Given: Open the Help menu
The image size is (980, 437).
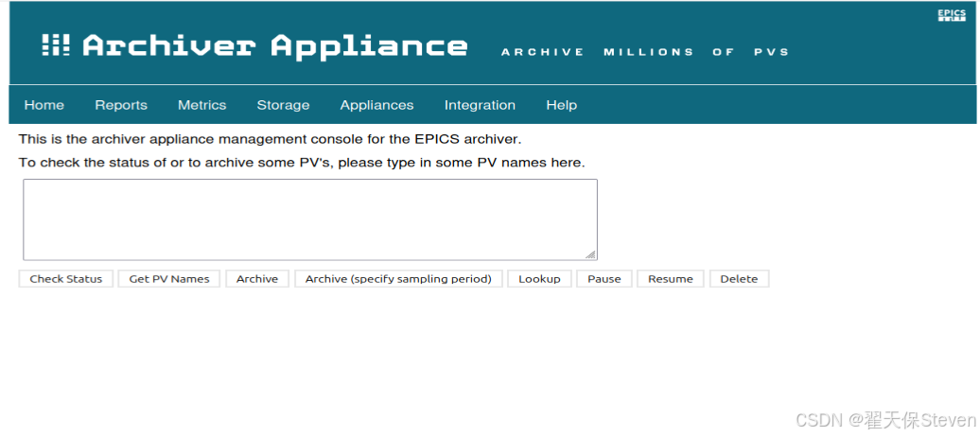Looking at the screenshot, I should [x=561, y=105].
